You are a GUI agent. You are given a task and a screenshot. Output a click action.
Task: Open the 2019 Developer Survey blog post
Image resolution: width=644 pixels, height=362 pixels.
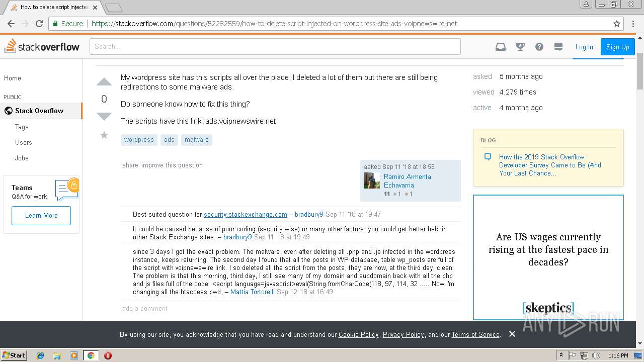click(550, 165)
